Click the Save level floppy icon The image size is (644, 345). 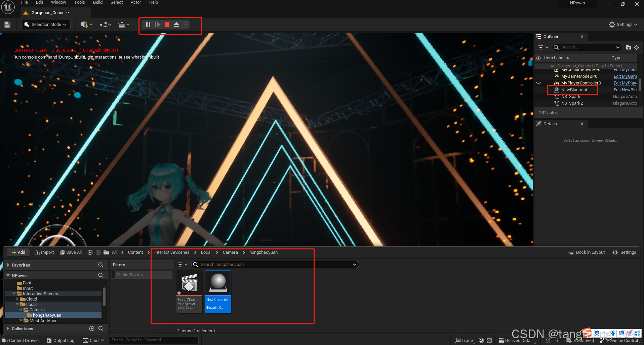click(7, 25)
